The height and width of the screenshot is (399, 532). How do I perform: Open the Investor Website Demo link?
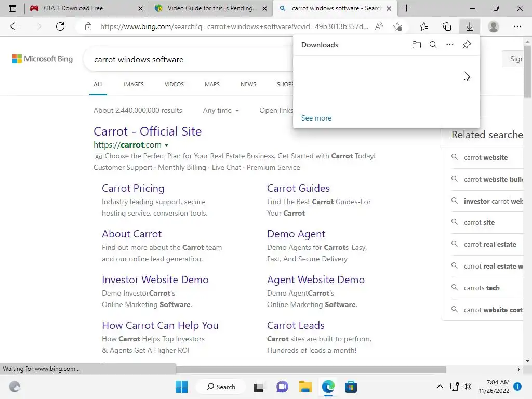155,280
